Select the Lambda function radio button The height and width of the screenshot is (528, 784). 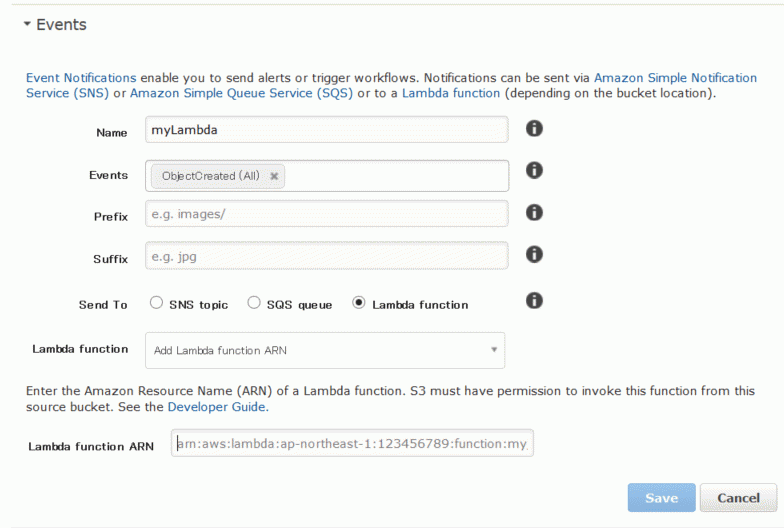(x=358, y=302)
